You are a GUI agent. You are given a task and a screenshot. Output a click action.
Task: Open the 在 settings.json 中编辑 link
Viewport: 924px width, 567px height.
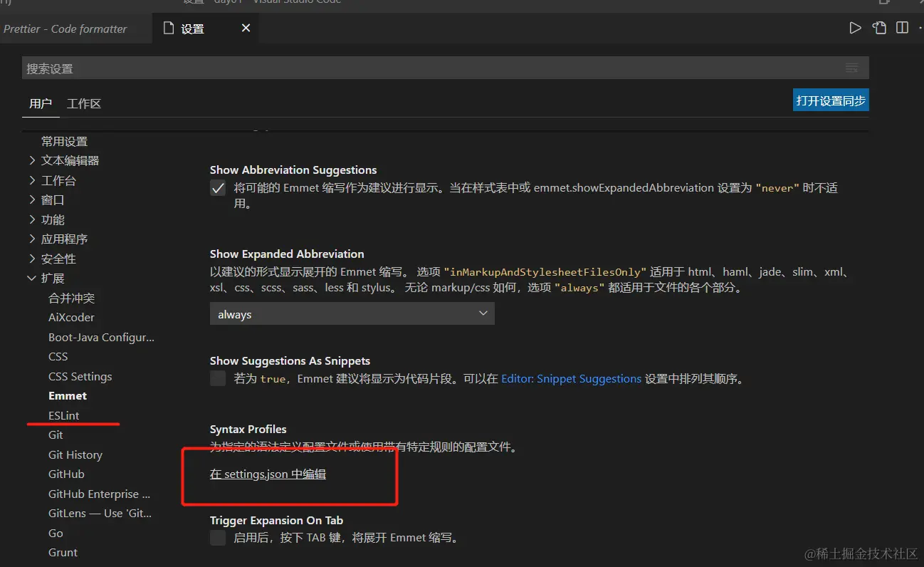(x=268, y=474)
